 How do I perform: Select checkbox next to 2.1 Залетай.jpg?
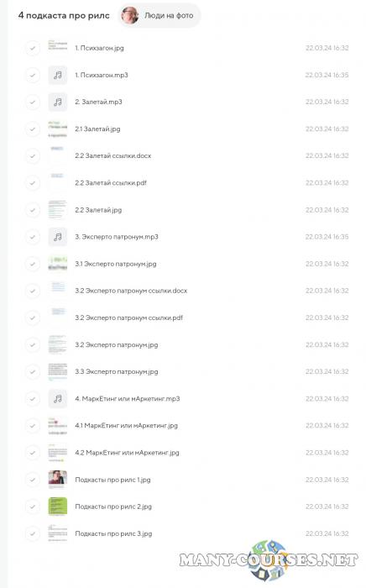33,129
